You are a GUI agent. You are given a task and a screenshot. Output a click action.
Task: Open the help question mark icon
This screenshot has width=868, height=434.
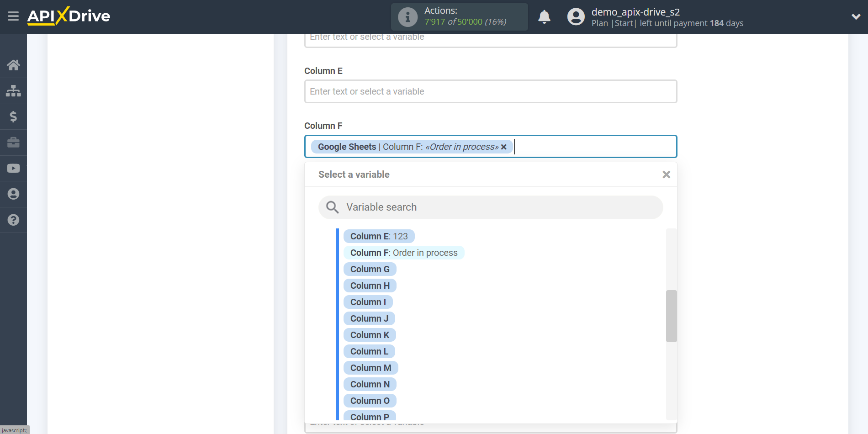[13, 220]
